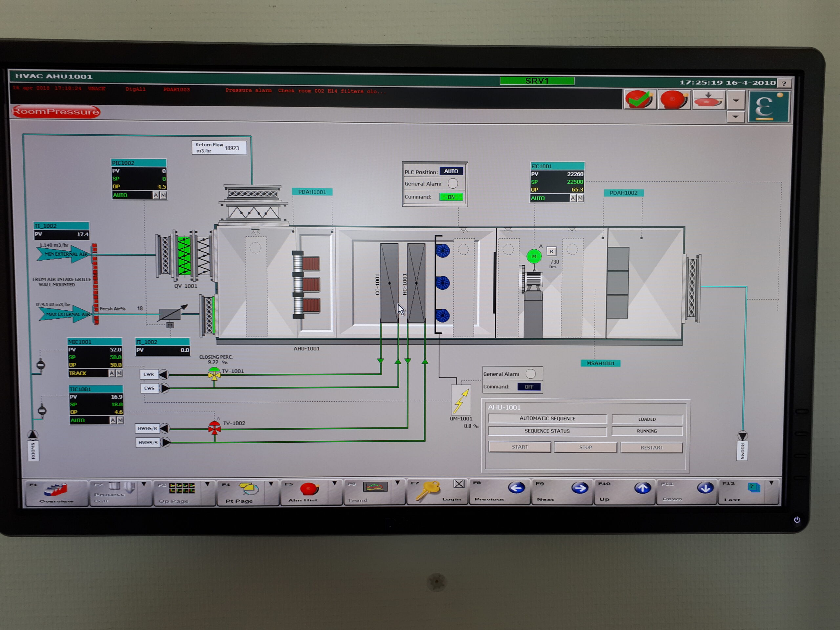This screenshot has width=840, height=630.
Task: Toggle the fan Command ON button
Action: (x=451, y=197)
